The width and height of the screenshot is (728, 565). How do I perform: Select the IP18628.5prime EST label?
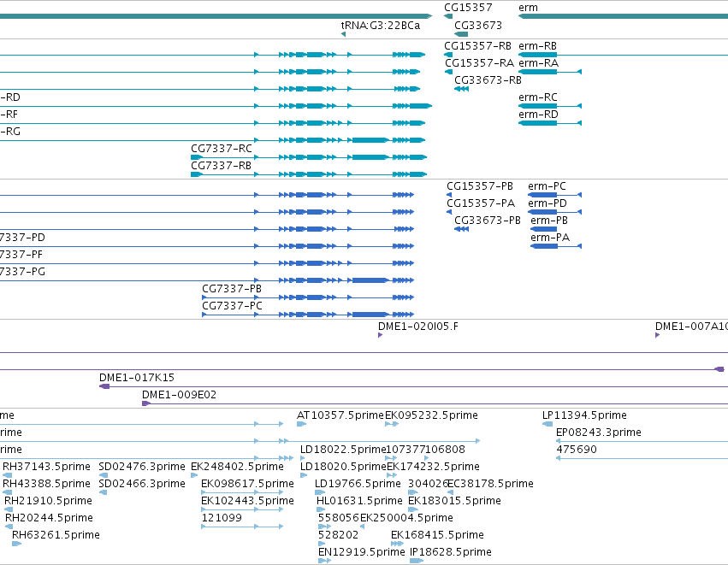pyautogui.click(x=451, y=552)
